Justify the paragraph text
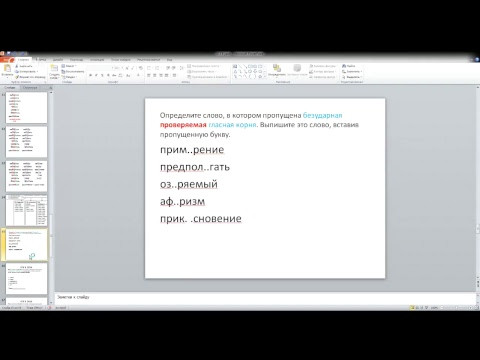The image size is (480, 360). coord(167,75)
